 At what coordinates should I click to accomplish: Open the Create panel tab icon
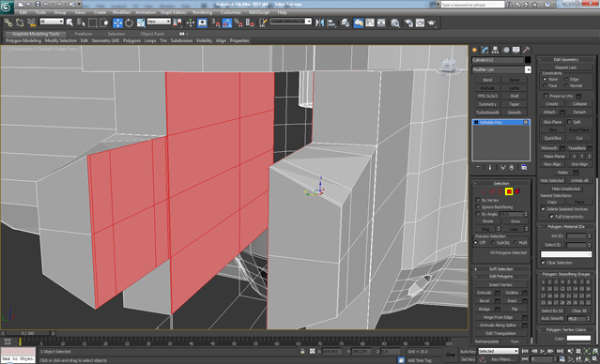tap(475, 50)
